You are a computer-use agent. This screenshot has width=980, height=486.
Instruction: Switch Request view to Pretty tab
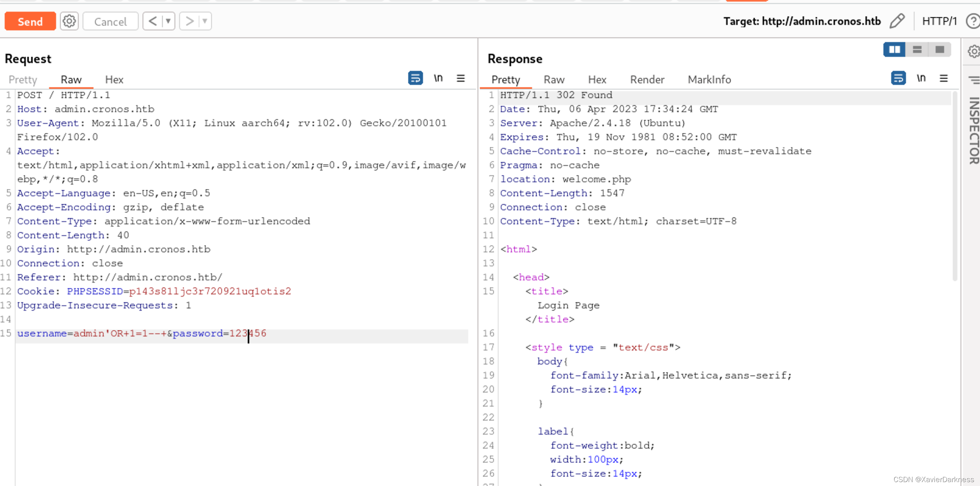pyautogui.click(x=23, y=79)
